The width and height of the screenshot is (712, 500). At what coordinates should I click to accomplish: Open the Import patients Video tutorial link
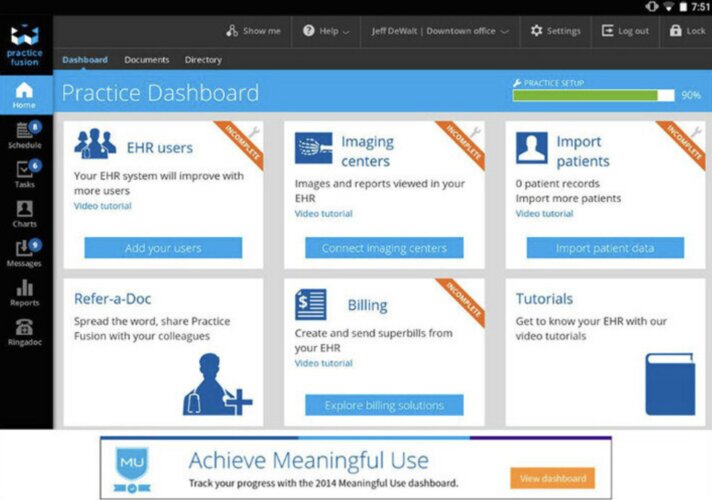(x=544, y=213)
